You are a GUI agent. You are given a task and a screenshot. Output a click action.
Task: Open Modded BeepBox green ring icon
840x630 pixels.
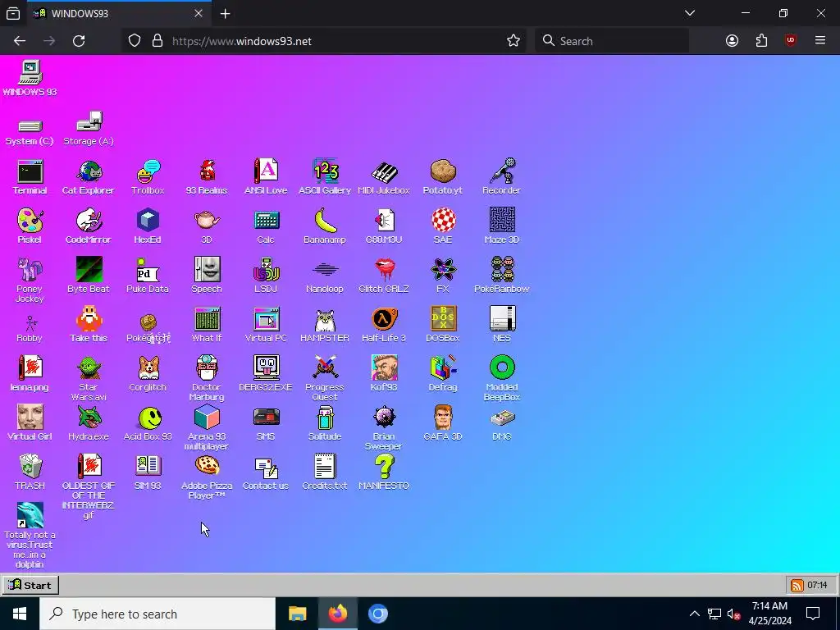point(501,379)
